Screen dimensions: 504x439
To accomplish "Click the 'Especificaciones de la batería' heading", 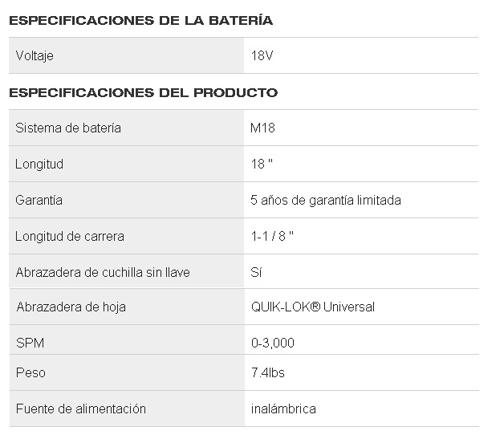I will point(140,20).
